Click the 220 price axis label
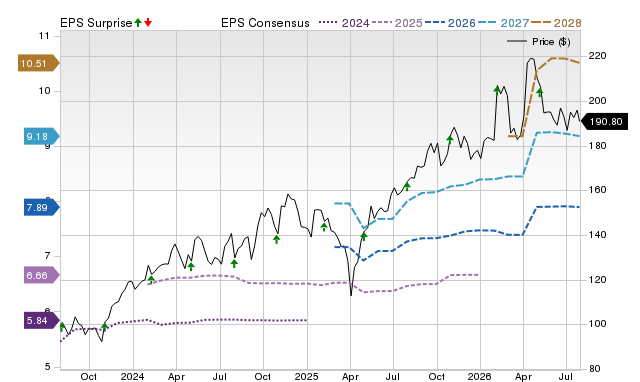The height and width of the screenshot is (382, 640). tap(598, 56)
